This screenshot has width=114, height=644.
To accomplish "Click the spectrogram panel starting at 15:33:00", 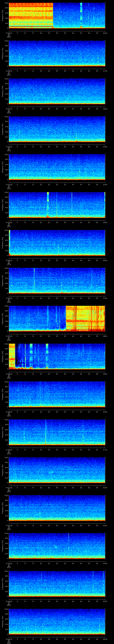I will point(57,167).
